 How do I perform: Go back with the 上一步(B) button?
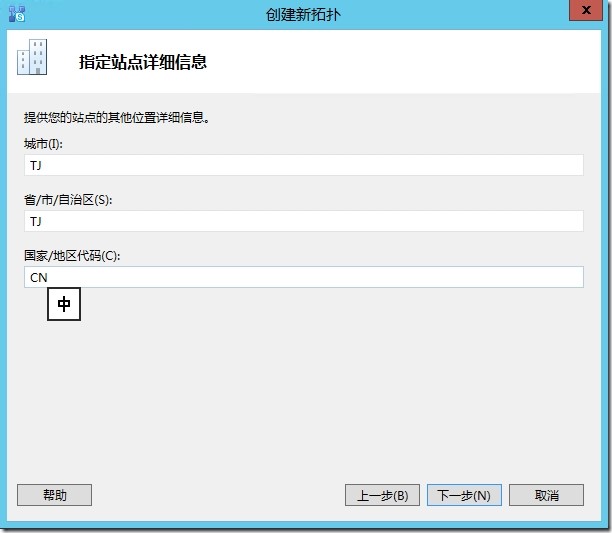[382, 495]
